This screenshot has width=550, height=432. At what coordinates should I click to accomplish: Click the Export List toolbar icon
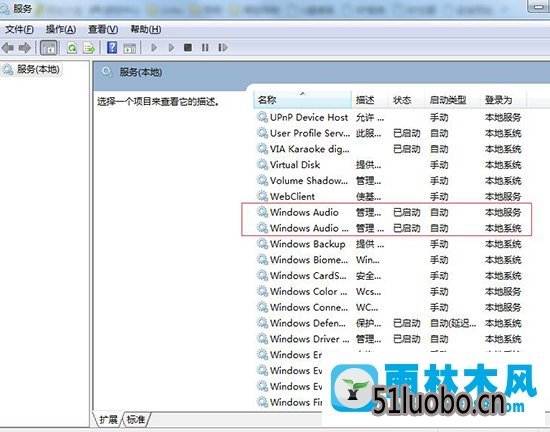point(89,48)
